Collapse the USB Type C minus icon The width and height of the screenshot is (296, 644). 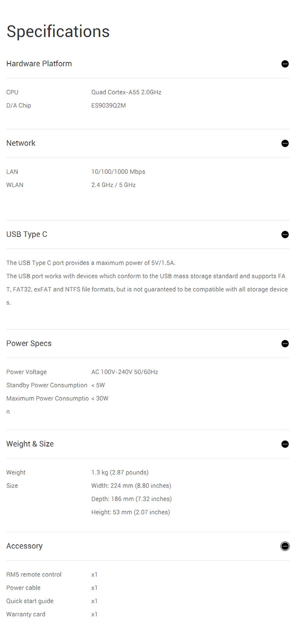285,234
